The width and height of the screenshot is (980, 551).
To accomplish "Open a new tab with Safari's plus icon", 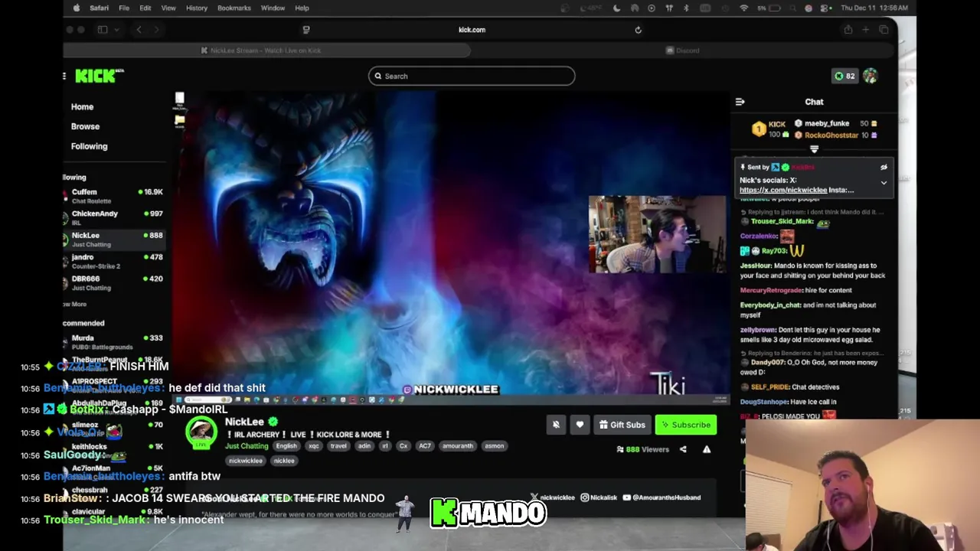I will click(x=865, y=30).
